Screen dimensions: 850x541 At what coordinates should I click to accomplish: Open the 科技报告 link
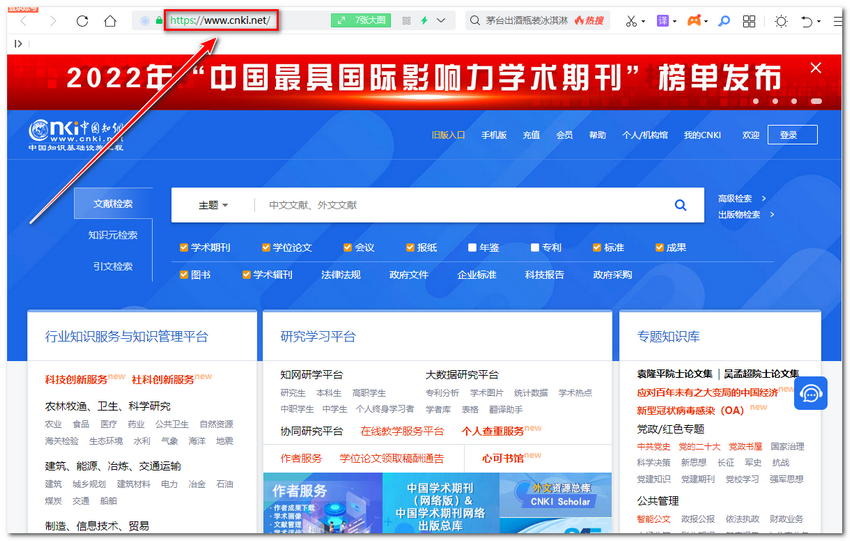pos(544,275)
